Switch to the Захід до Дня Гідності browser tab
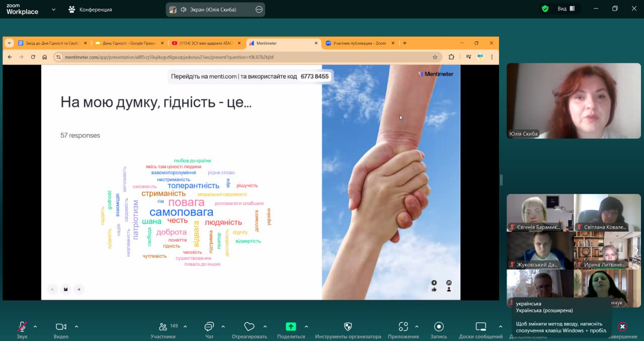The height and width of the screenshot is (341, 644). 53,43
